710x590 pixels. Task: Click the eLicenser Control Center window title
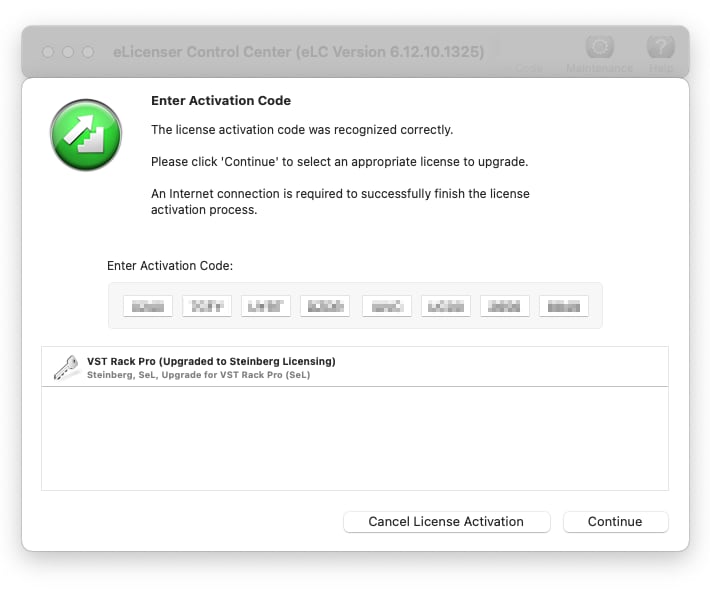pyautogui.click(x=298, y=52)
